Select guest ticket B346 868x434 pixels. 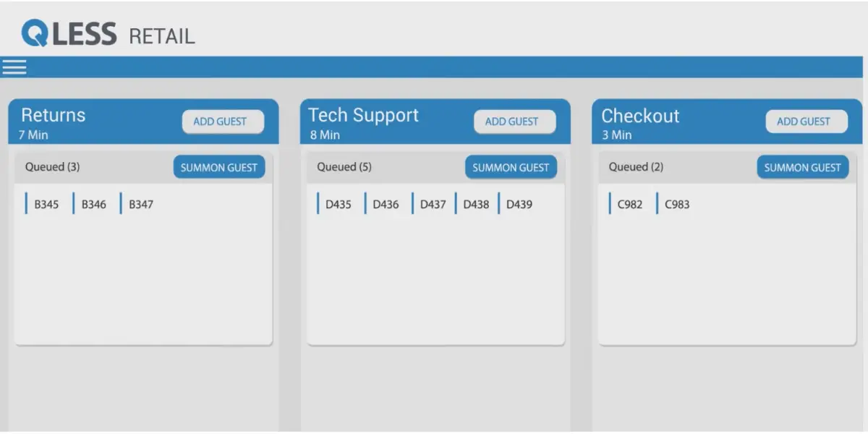[90, 204]
